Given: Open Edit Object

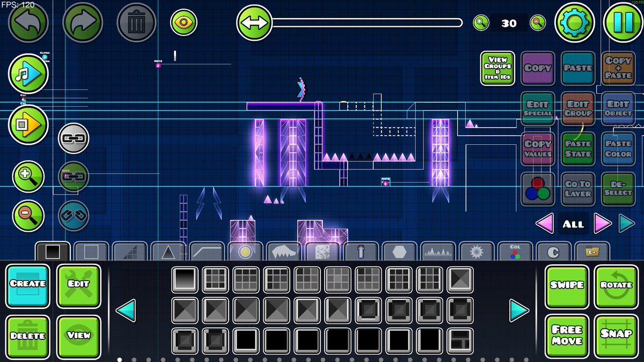Looking at the screenshot, I should [618, 108].
